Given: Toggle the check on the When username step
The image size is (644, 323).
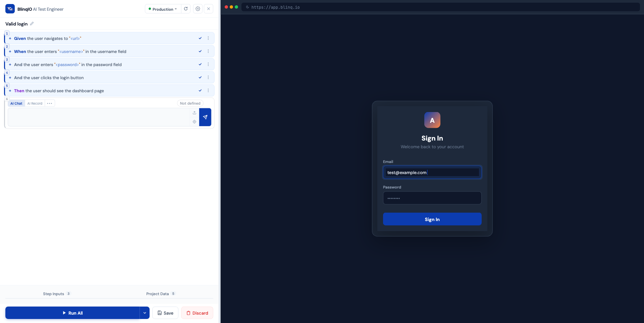Looking at the screenshot, I should (x=200, y=51).
